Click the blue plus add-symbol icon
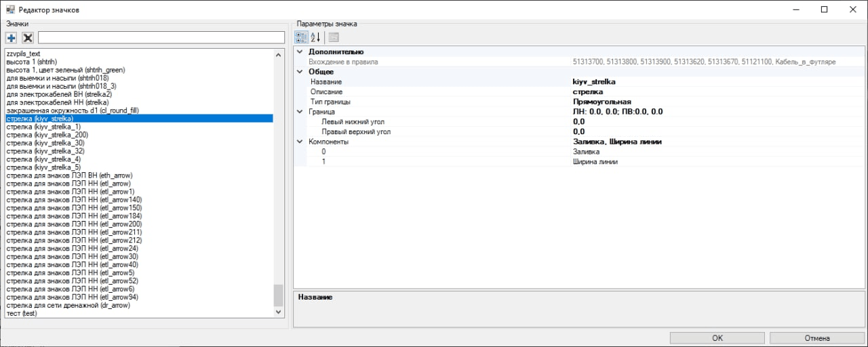Viewport: 868px width, 347px height. 11,38
